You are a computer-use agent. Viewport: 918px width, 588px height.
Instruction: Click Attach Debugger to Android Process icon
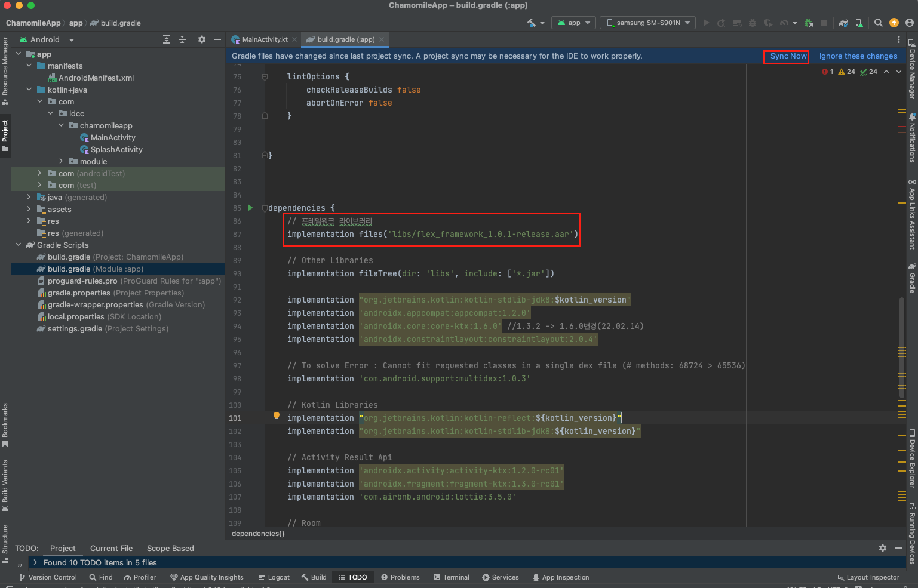tap(809, 23)
